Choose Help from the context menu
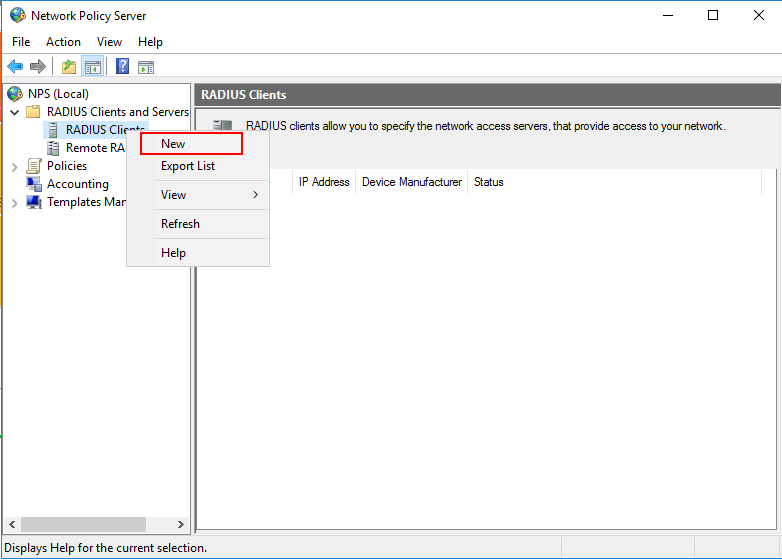782x560 pixels. 198,252
